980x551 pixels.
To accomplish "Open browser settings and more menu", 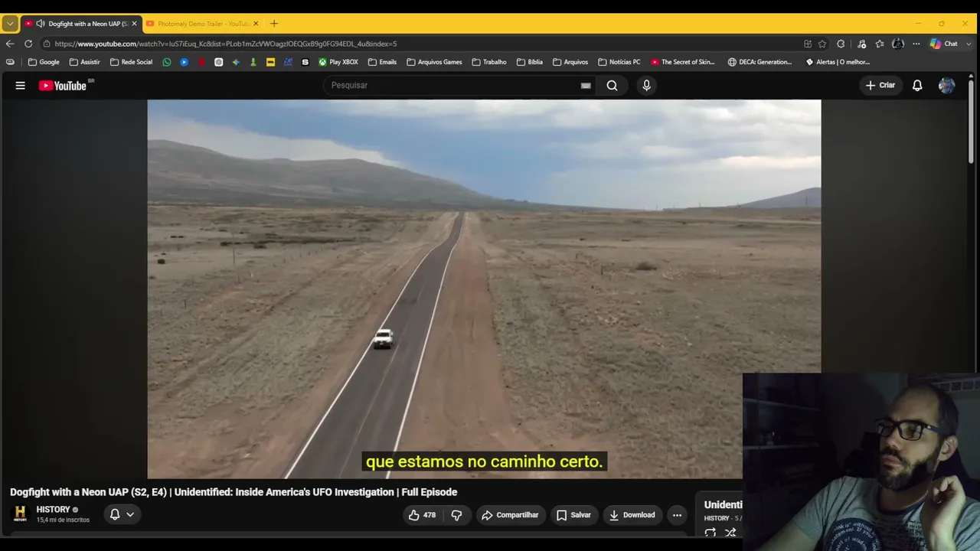I will pyautogui.click(x=916, y=44).
